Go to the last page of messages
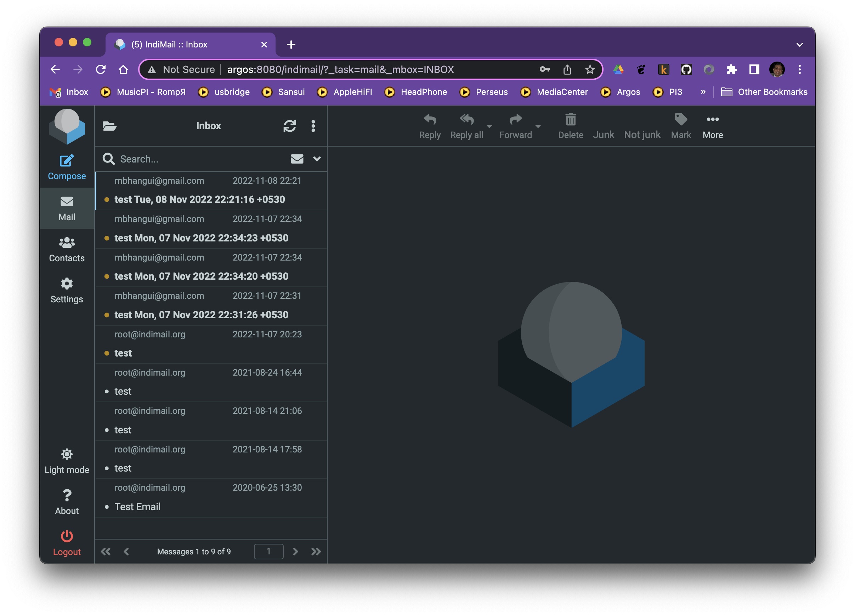 pyautogui.click(x=316, y=552)
